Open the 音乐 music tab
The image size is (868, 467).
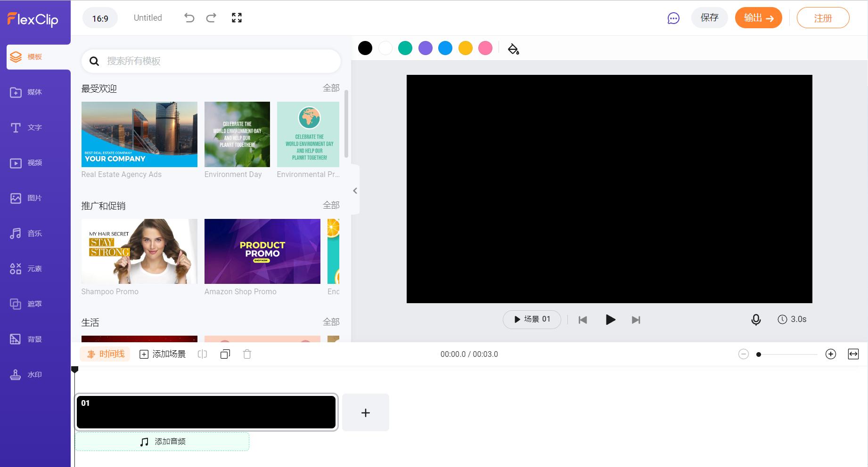[26, 233]
